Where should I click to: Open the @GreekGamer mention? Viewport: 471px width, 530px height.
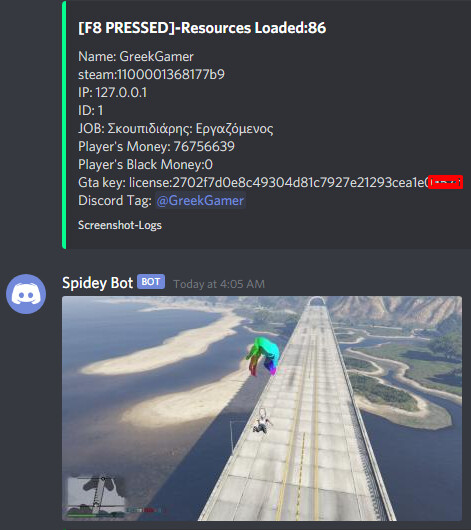tap(200, 200)
